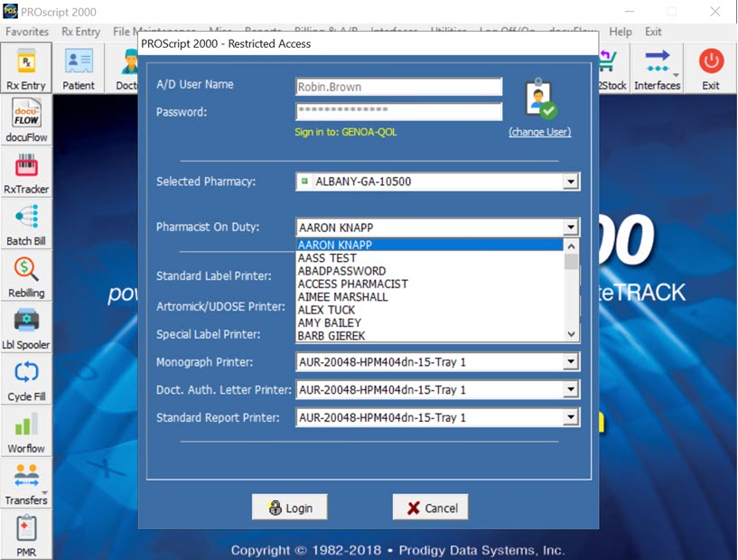Click the change User link

click(x=539, y=132)
